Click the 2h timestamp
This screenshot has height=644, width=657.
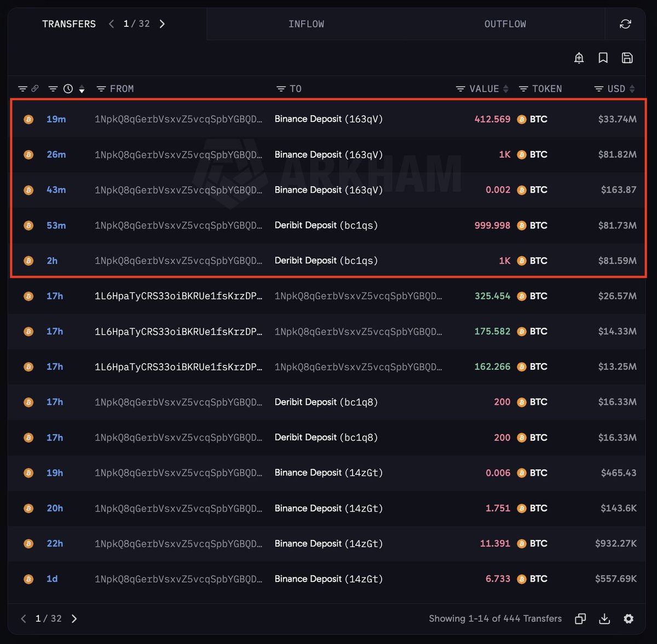(52, 261)
